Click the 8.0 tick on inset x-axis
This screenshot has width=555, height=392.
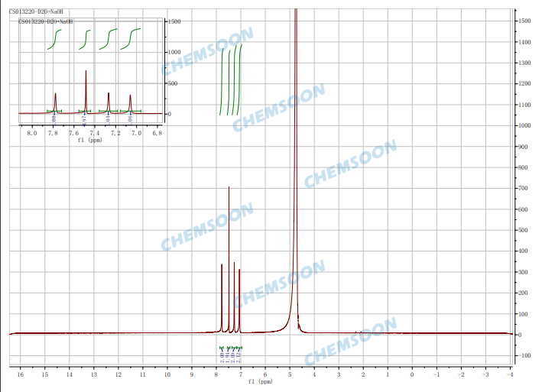point(32,133)
